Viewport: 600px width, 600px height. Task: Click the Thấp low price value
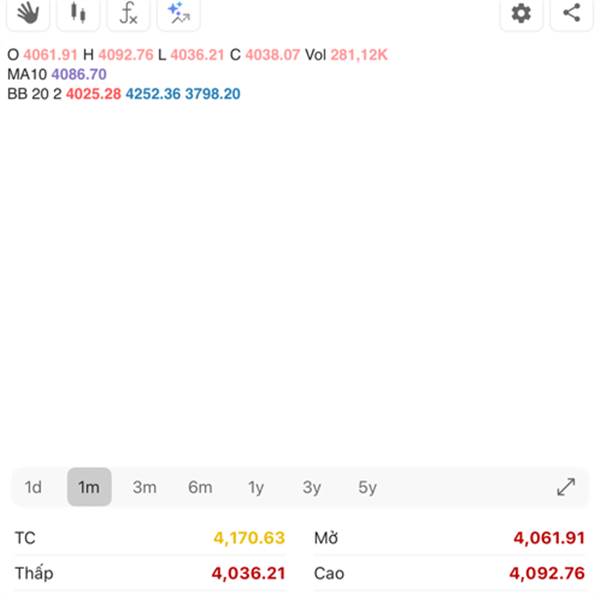point(248,573)
